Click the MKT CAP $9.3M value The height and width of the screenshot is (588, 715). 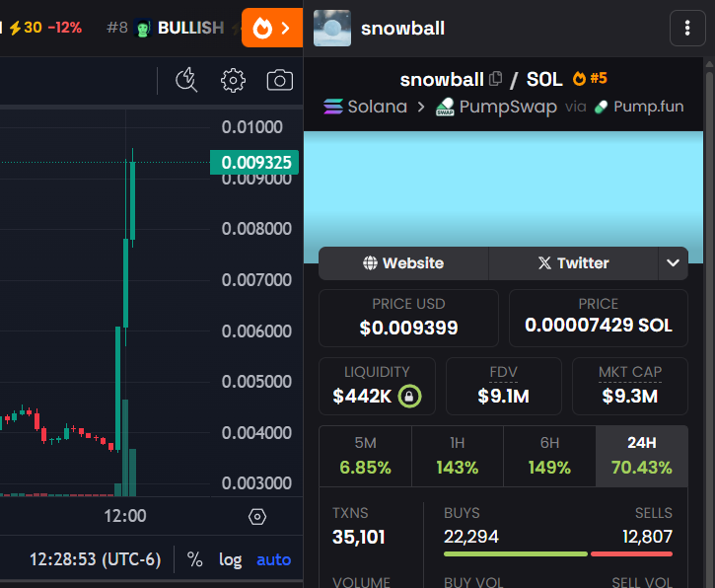click(x=630, y=396)
